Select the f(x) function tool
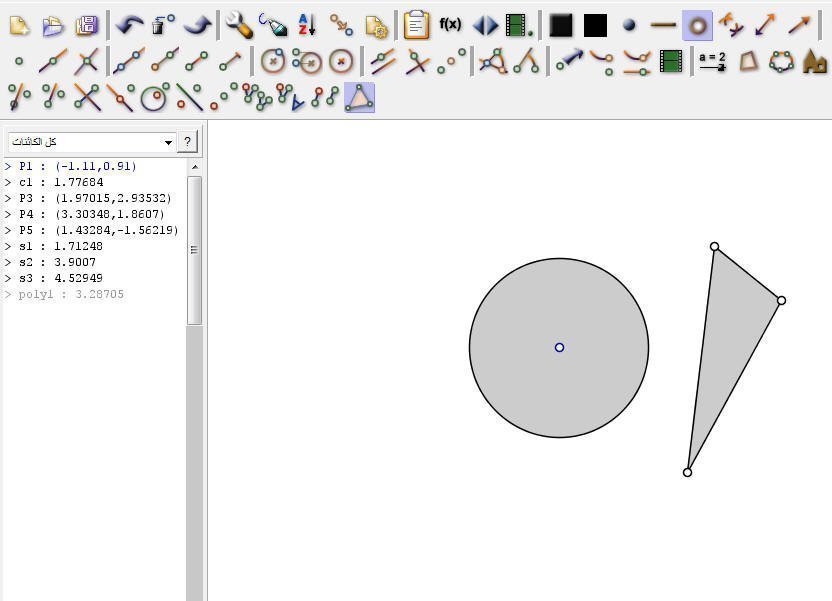Screen dimensions: 832x601 450,24
